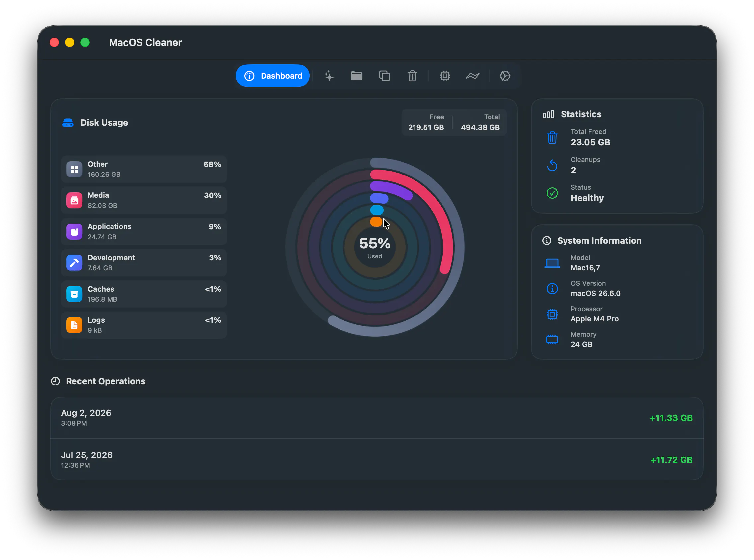Viewport: 754px width, 560px height.
Task: Select the Logs row label
Action: 96,320
